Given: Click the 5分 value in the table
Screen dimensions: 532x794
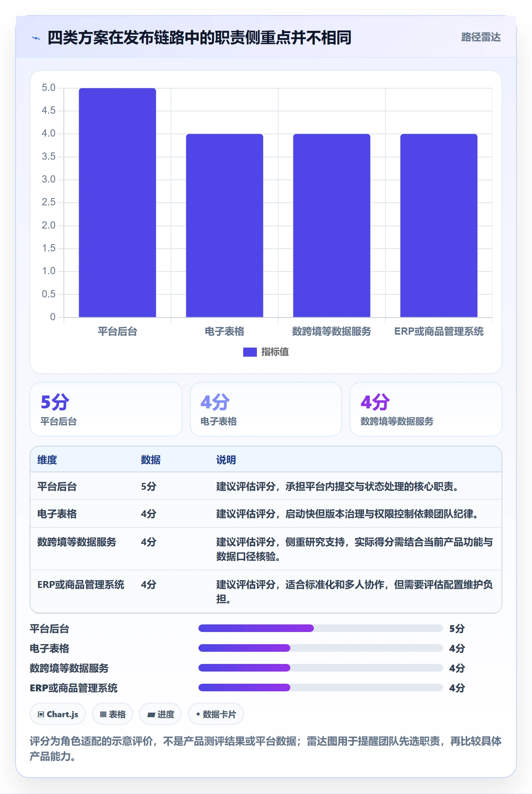Looking at the screenshot, I should [x=149, y=487].
